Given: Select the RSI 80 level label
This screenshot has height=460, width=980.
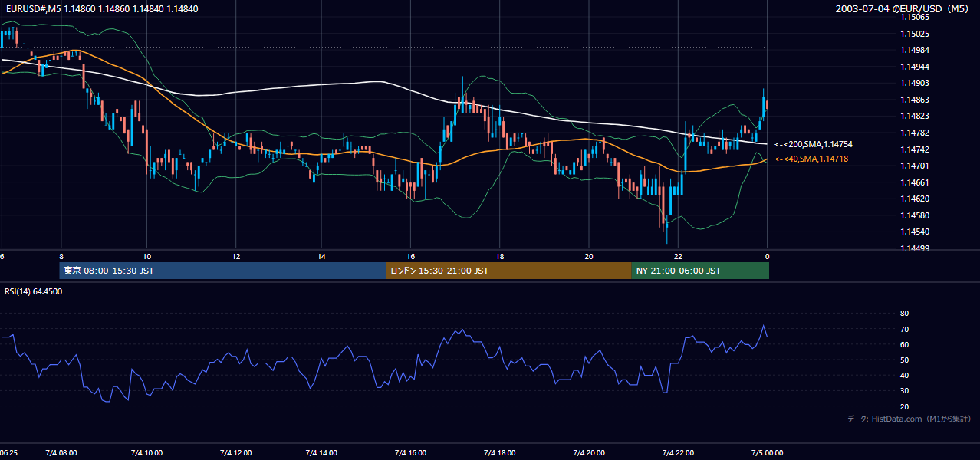Looking at the screenshot, I should pyautogui.click(x=904, y=314).
